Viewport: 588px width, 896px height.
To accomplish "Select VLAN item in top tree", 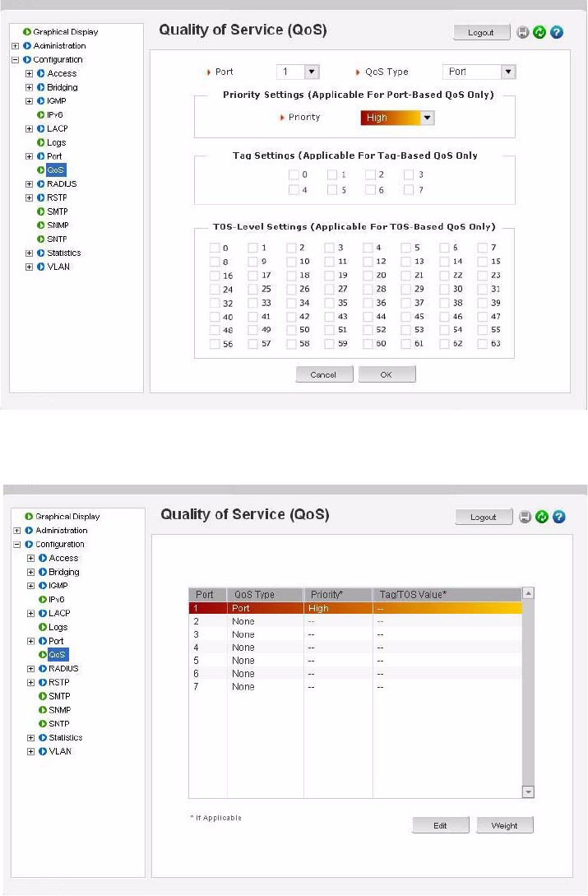I will pyautogui.click(x=58, y=267).
